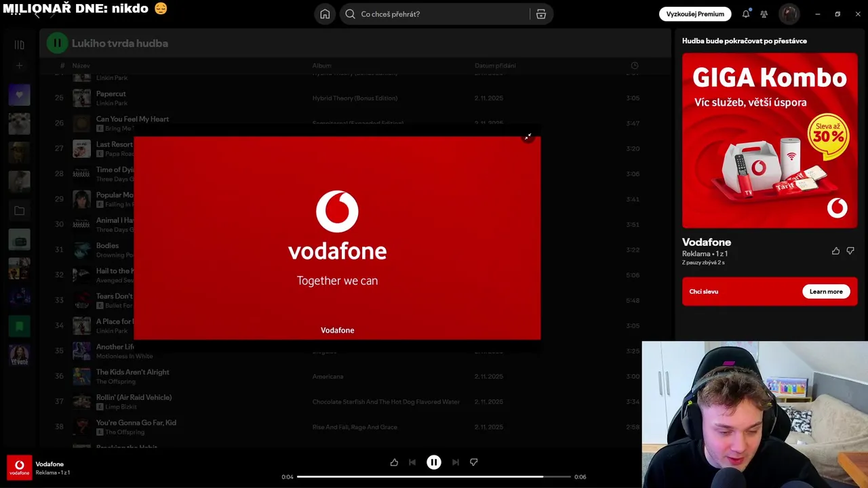Open user profile avatar menu
This screenshot has height=488, width=868.
pos(789,14)
